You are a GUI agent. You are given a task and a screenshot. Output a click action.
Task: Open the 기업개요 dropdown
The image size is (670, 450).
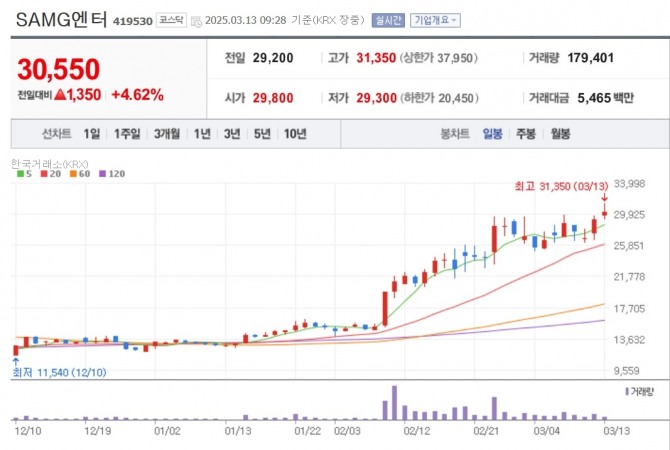coord(435,20)
